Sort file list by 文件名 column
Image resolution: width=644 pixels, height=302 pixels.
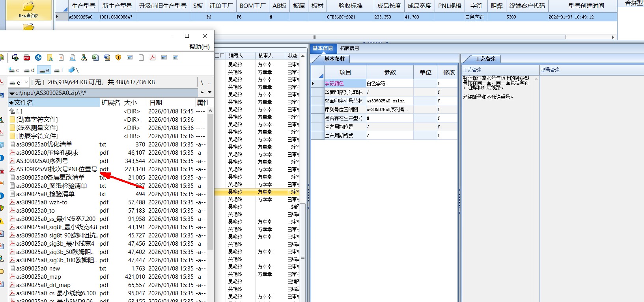point(54,102)
